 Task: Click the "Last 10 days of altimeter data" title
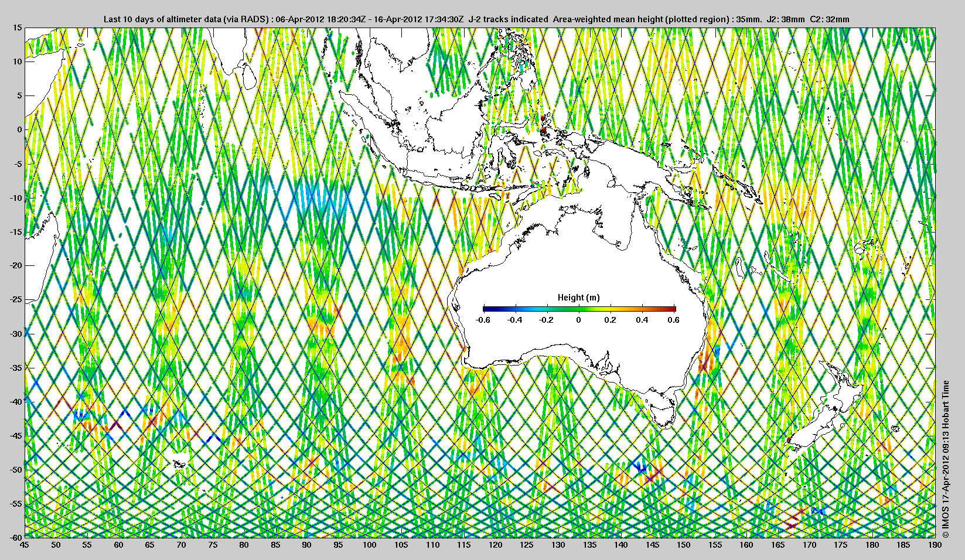coord(162,19)
